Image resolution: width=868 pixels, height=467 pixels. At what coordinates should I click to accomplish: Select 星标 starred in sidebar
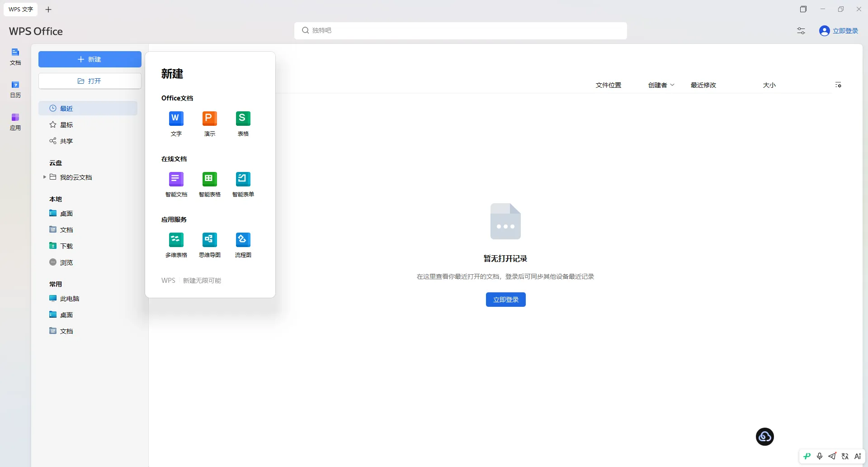pos(88,124)
